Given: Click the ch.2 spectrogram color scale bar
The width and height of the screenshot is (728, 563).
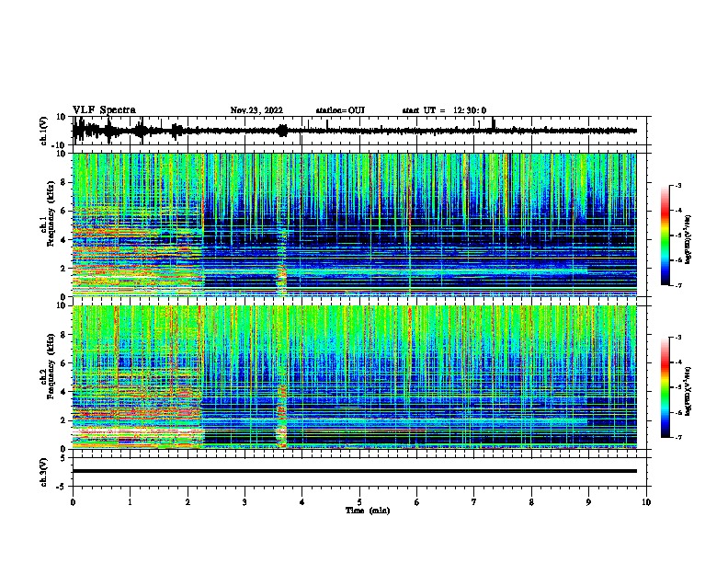Looking at the screenshot, I should pyautogui.click(x=665, y=387).
